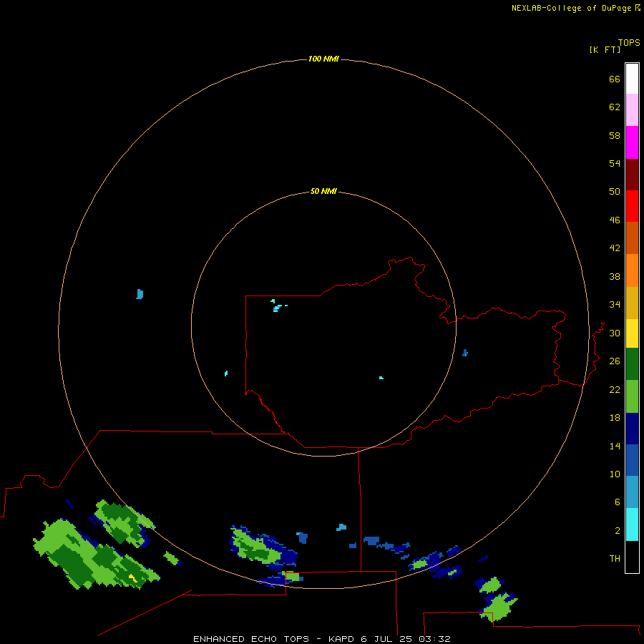Click the black TH swatch at legend bottom
This screenshot has height=644, width=644.
pos(632,557)
